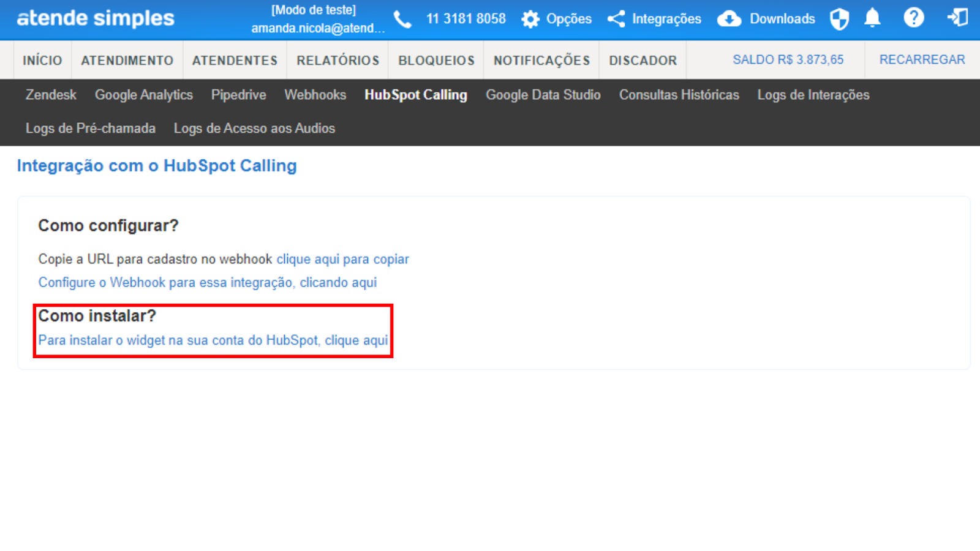The height and width of the screenshot is (551, 980).
Task: Go to the INÍCIO tab
Action: click(42, 61)
